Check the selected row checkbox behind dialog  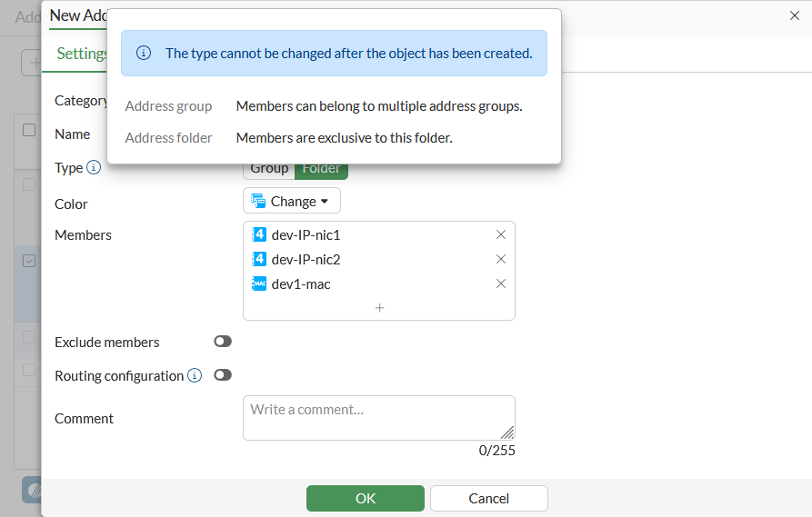[29, 261]
